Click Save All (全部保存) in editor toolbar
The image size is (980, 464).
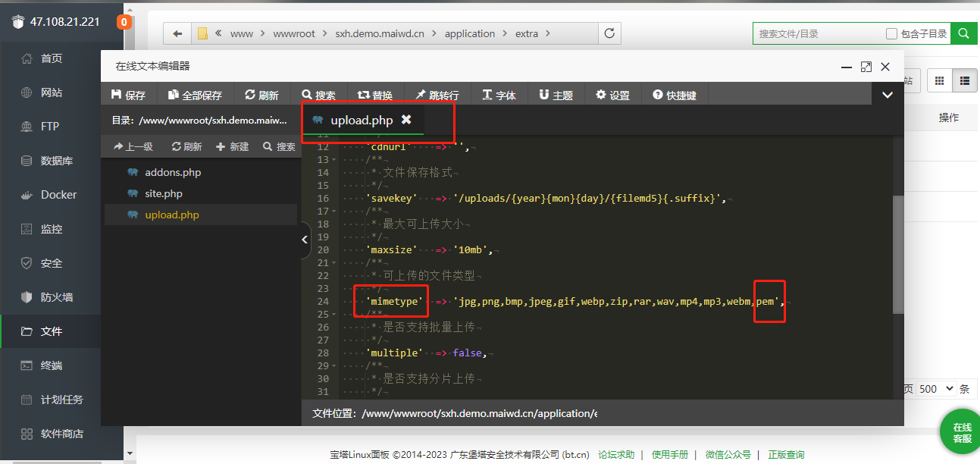[195, 95]
